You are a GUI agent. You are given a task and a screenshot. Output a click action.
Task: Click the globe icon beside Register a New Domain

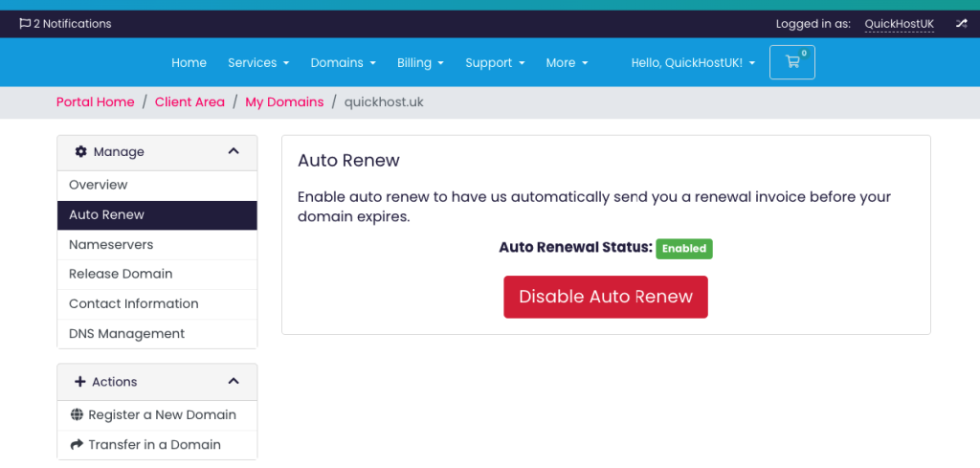pos(77,415)
